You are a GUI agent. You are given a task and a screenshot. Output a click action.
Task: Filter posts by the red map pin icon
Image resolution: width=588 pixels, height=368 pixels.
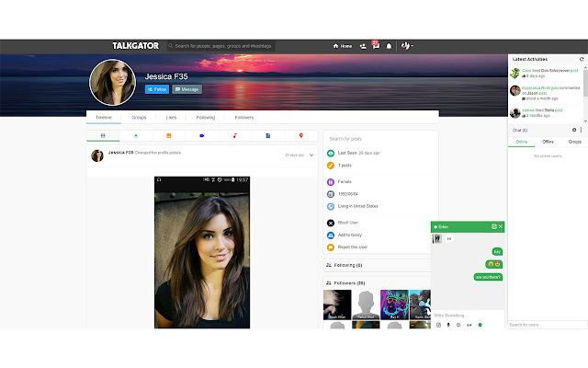coord(300,135)
